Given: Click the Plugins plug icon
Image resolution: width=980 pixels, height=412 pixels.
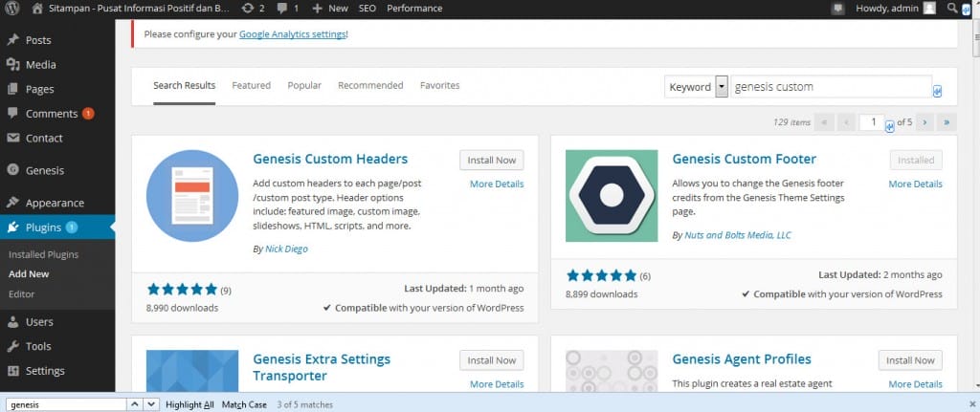Looking at the screenshot, I should coord(13,228).
